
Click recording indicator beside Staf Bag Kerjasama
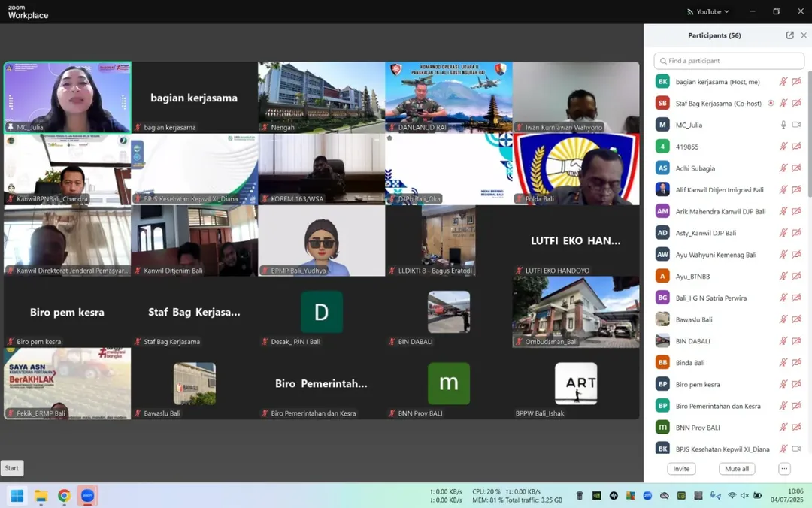coord(771,103)
